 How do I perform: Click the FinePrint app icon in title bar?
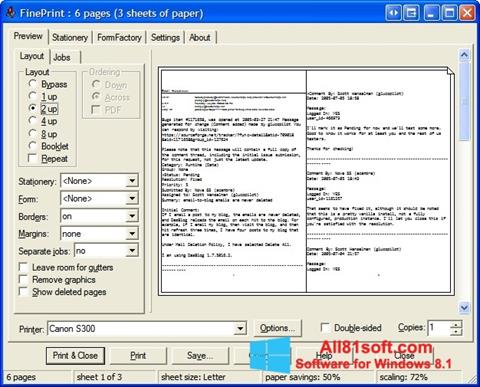(x=11, y=13)
